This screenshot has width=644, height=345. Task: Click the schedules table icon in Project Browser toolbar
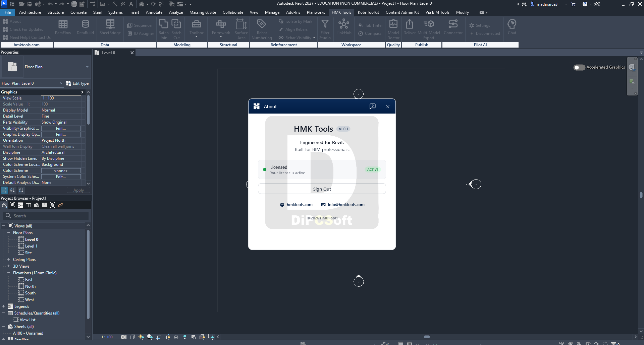(x=29, y=205)
